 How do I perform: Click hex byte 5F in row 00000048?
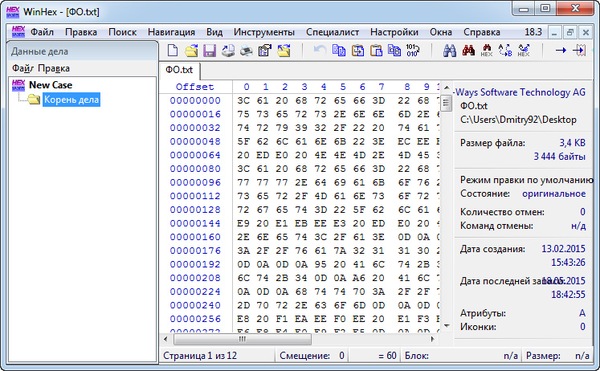[243, 142]
